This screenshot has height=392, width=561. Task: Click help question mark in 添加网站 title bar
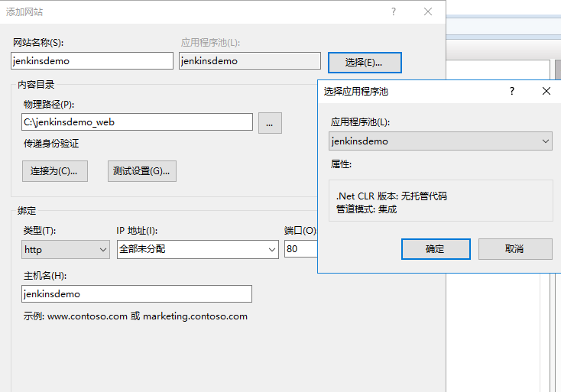point(394,11)
